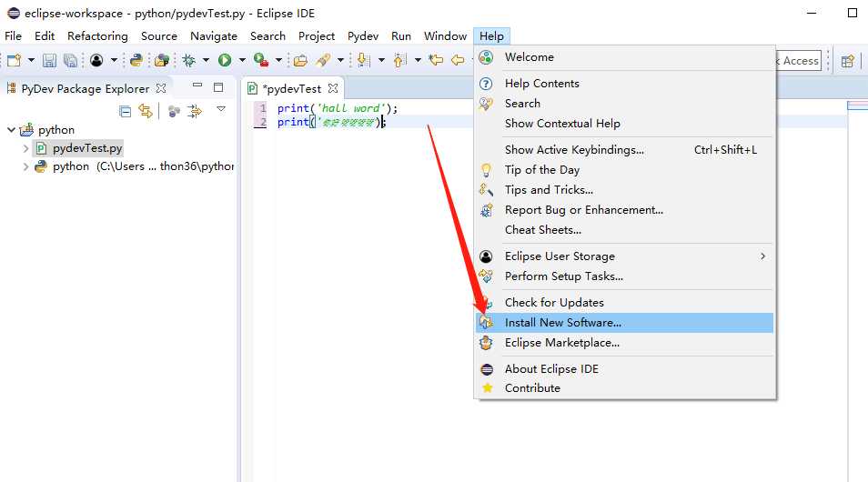Open the Refactoring menu
Screen dimensions: 868x482
point(97,36)
